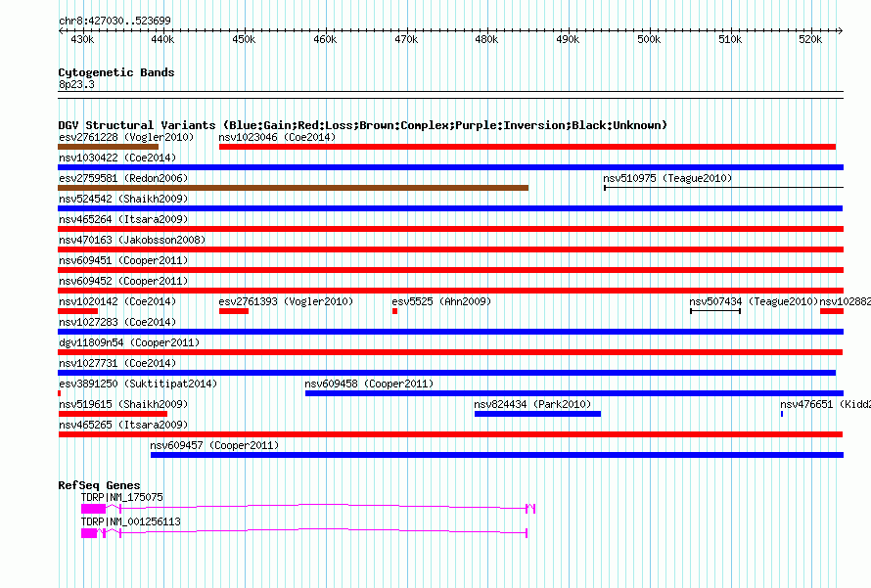Click the TDRP NM_175075 gene model
Screen dimensions: 871x588
tap(308, 509)
